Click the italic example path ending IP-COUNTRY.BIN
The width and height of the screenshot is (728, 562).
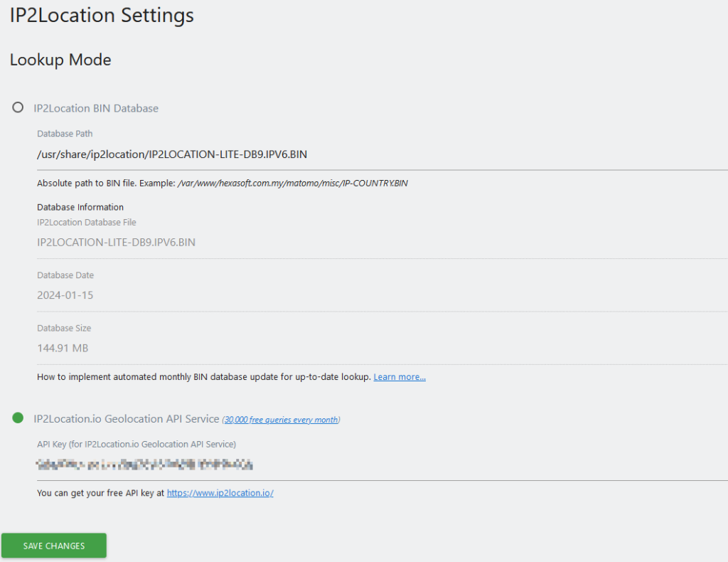tap(292, 184)
